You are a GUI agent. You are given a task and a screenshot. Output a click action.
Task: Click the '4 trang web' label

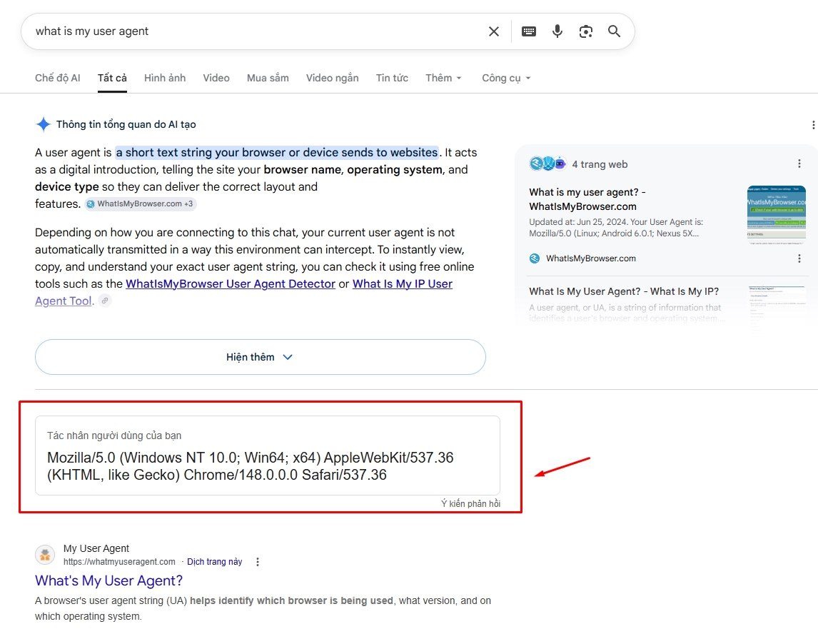click(600, 164)
